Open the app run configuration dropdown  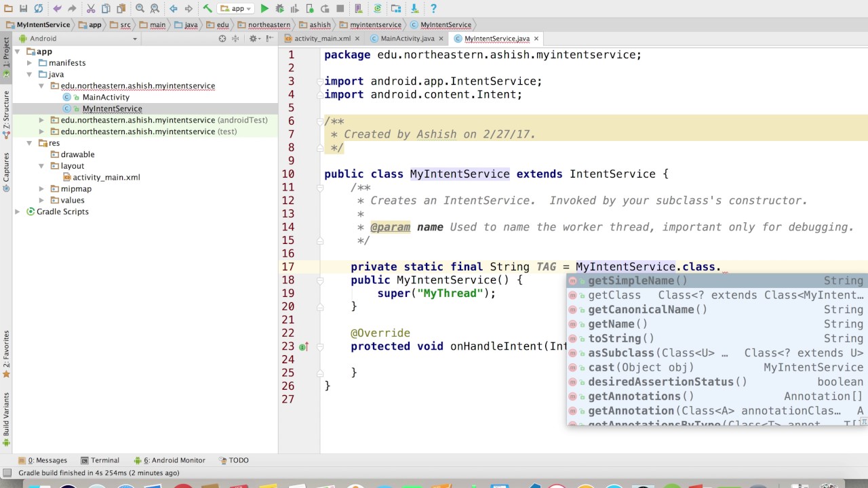(x=235, y=9)
